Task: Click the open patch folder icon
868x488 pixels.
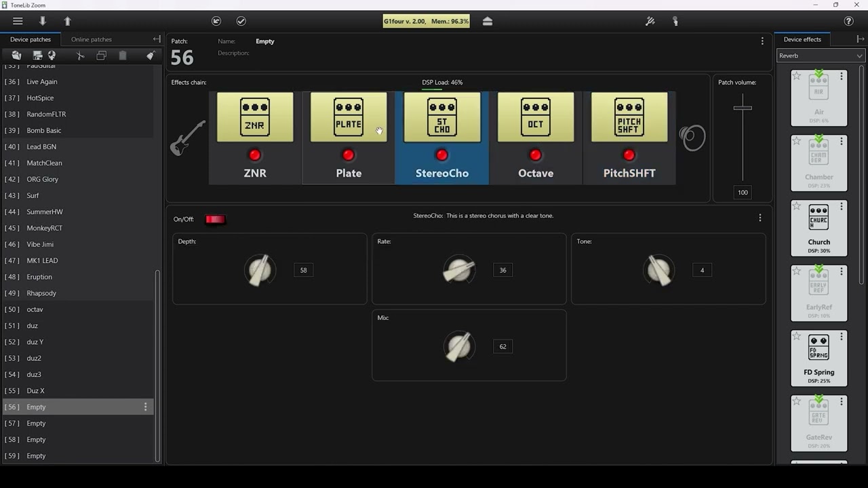Action: tap(16, 56)
